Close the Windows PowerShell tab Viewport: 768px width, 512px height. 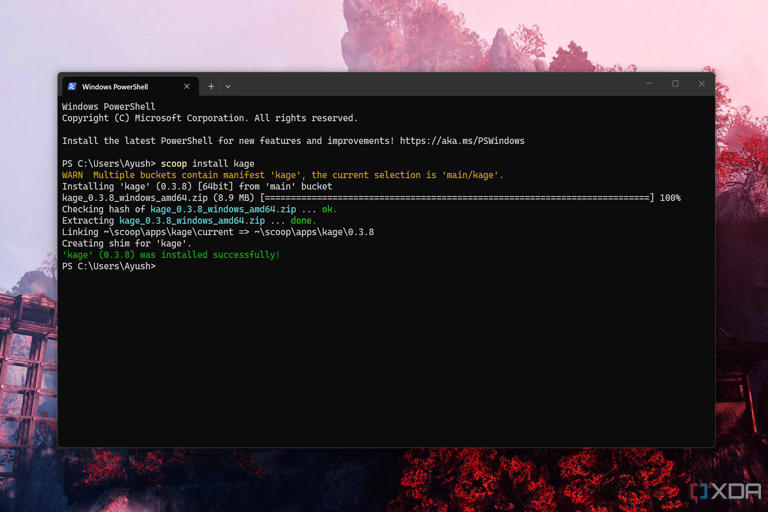tap(187, 86)
